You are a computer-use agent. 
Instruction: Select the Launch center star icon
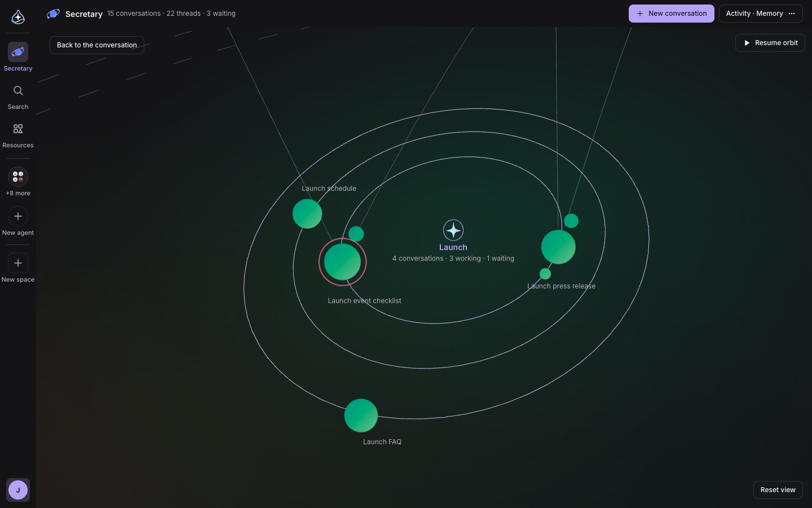pyautogui.click(x=453, y=230)
